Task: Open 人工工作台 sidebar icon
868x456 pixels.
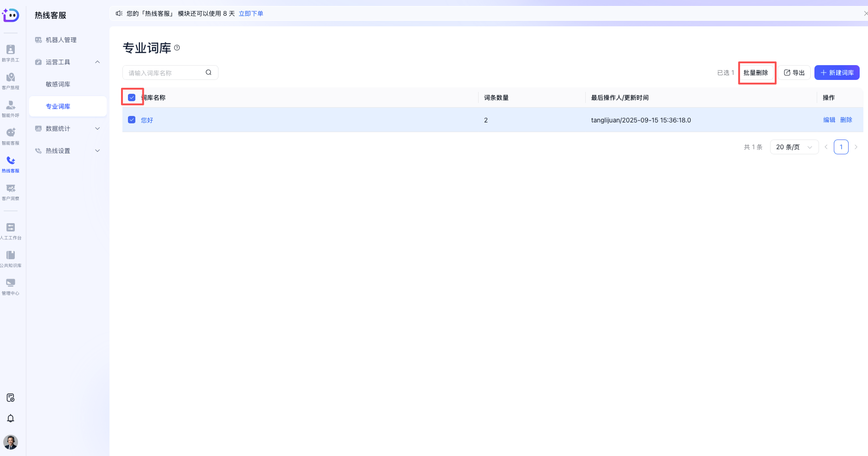Action: 11,231
